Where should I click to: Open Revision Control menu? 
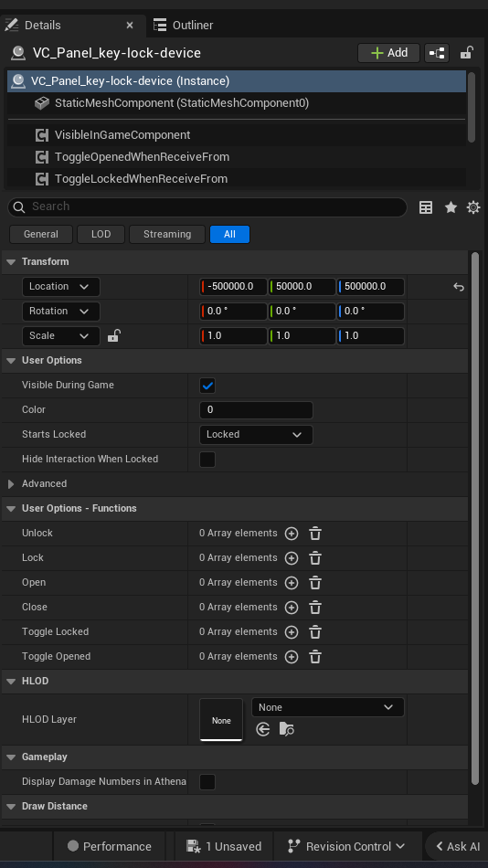(347, 846)
